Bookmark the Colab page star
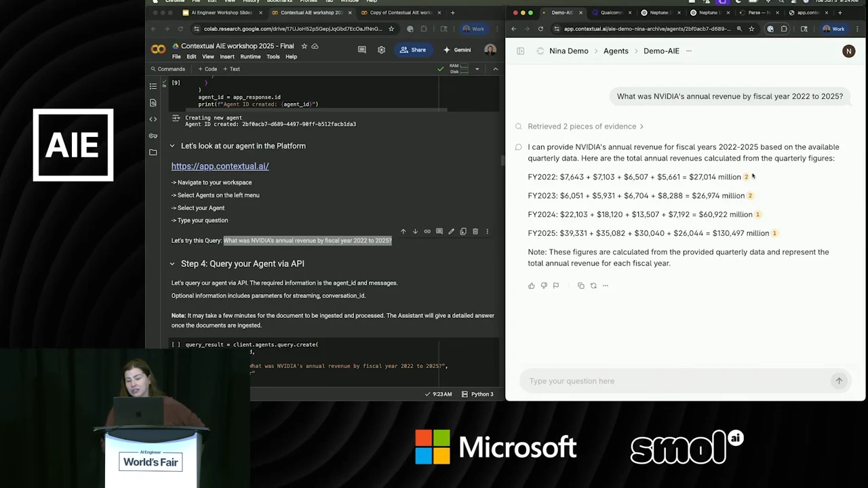868x488 pixels. 391,29
